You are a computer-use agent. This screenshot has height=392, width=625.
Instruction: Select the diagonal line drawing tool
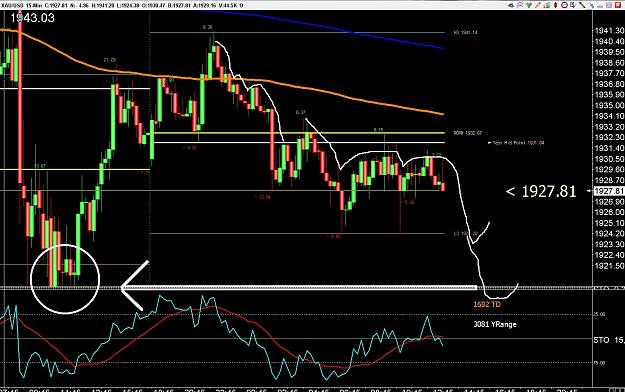(x=582, y=5)
